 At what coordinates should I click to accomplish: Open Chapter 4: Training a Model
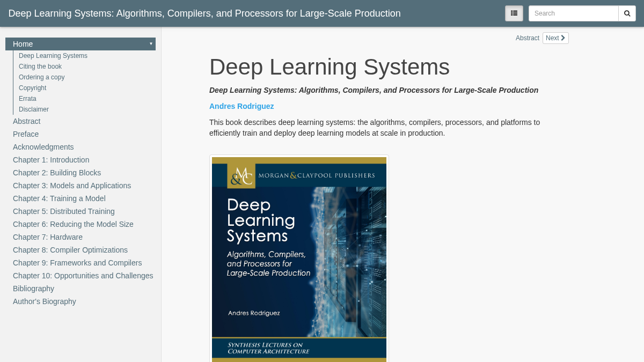click(59, 198)
